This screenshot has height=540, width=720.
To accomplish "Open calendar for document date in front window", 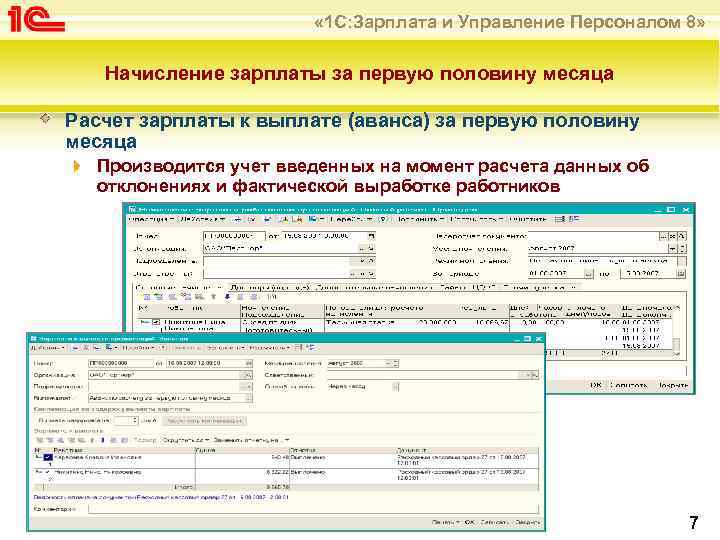I will pos(248,363).
